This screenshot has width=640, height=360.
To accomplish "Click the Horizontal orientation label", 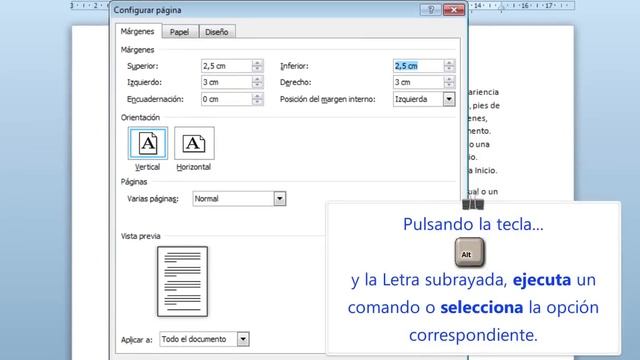I will click(193, 167).
